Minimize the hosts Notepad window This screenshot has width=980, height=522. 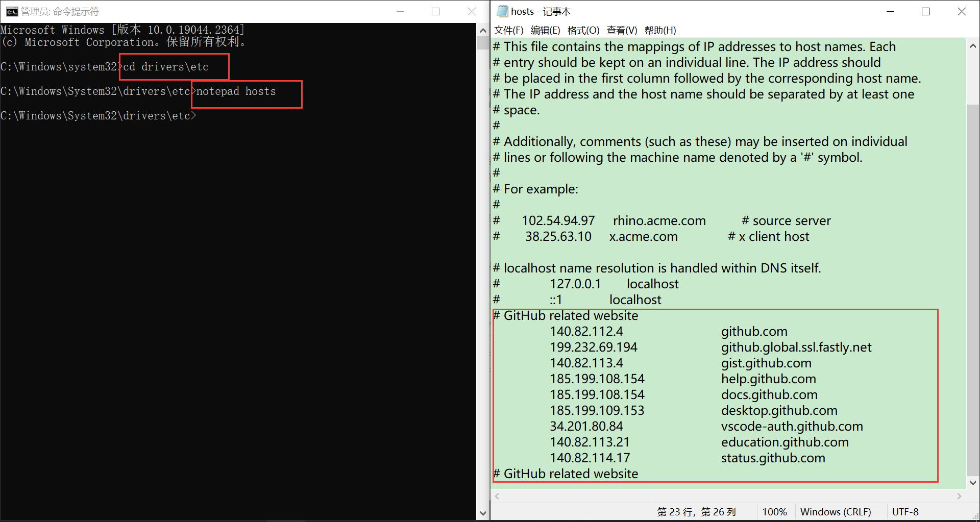(x=890, y=11)
